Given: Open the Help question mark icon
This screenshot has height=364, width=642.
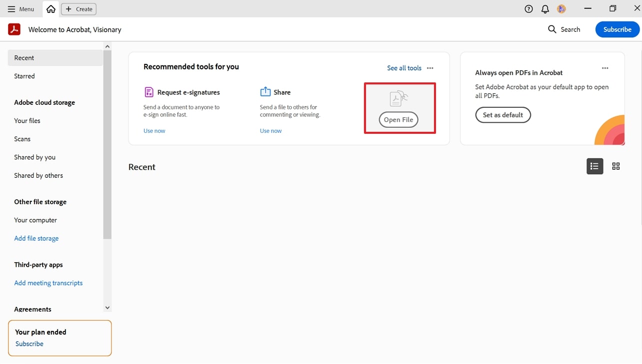Looking at the screenshot, I should [528, 9].
